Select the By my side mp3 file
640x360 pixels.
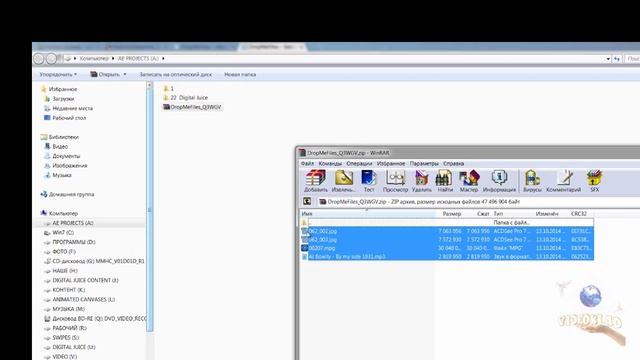[x=447, y=257]
